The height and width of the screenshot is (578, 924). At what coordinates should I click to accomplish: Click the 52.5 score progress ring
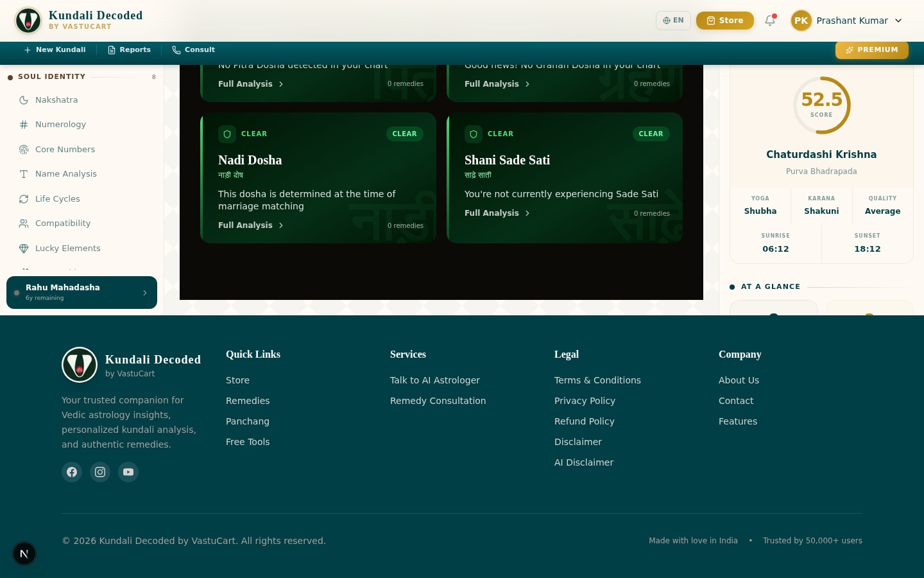click(821, 105)
